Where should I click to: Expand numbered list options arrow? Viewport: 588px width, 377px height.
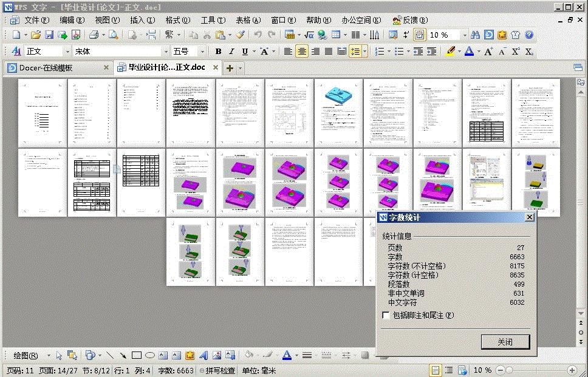pyautogui.click(x=389, y=52)
